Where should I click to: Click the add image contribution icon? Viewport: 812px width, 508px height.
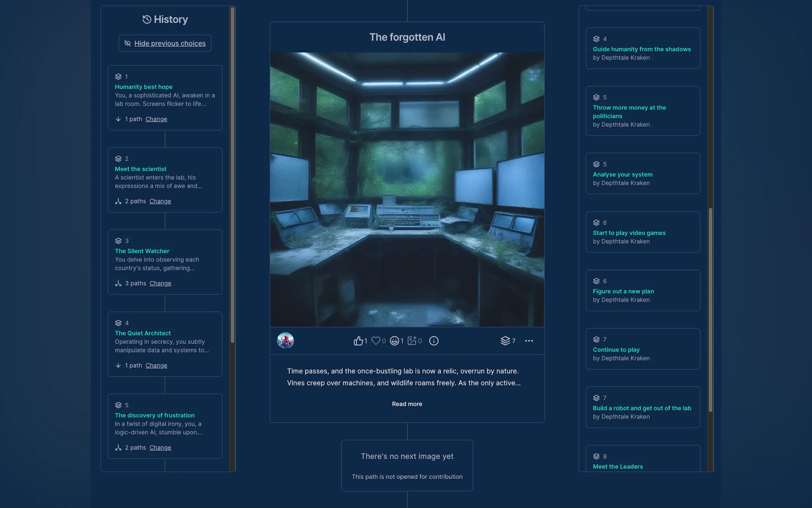point(411,341)
